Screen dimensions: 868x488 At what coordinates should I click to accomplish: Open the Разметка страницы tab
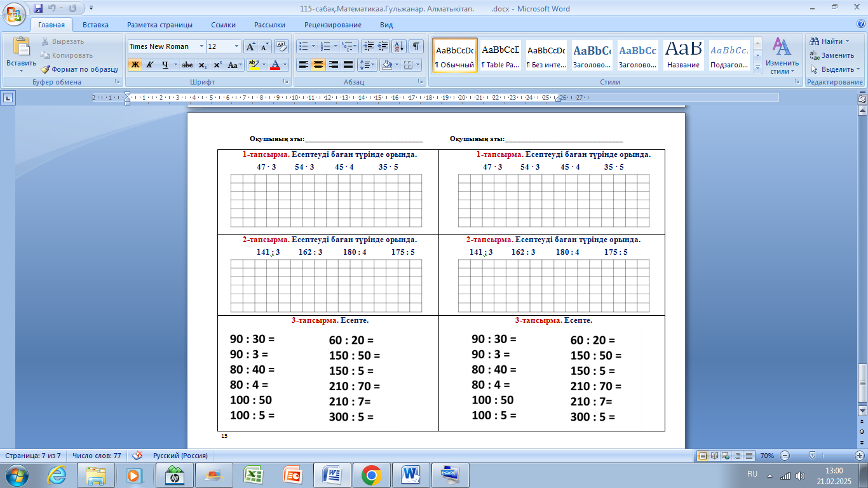click(x=159, y=25)
